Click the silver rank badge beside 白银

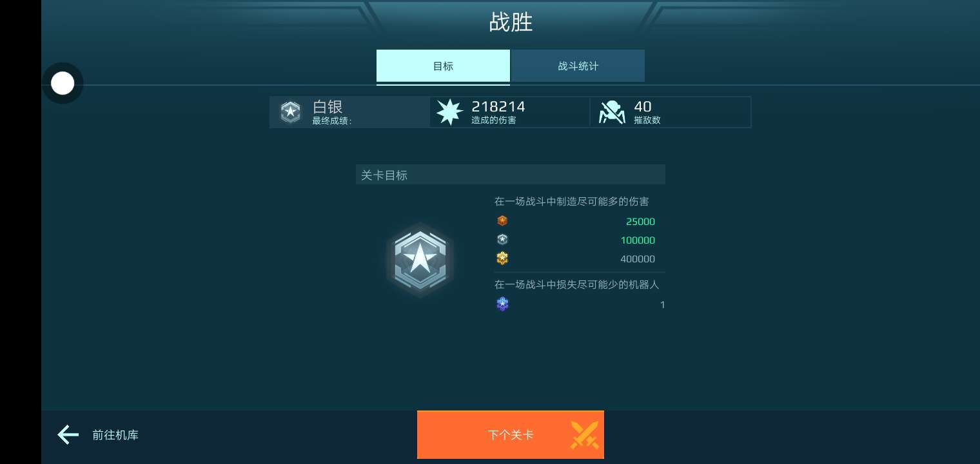click(x=290, y=112)
